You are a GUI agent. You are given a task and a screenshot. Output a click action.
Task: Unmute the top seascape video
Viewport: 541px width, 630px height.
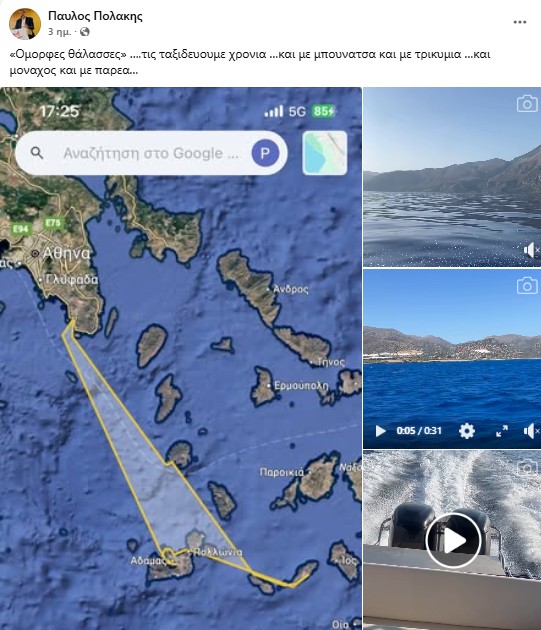click(x=531, y=250)
